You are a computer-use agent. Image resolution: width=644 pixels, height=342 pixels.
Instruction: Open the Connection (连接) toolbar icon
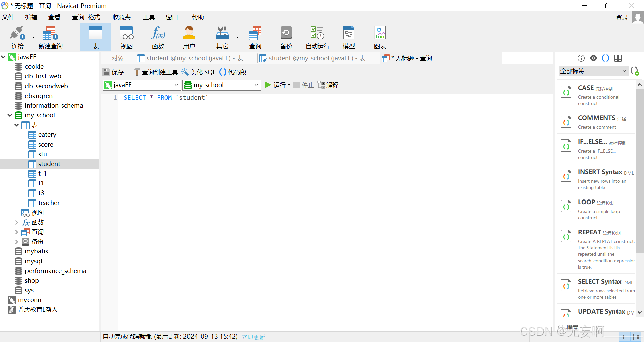17,37
